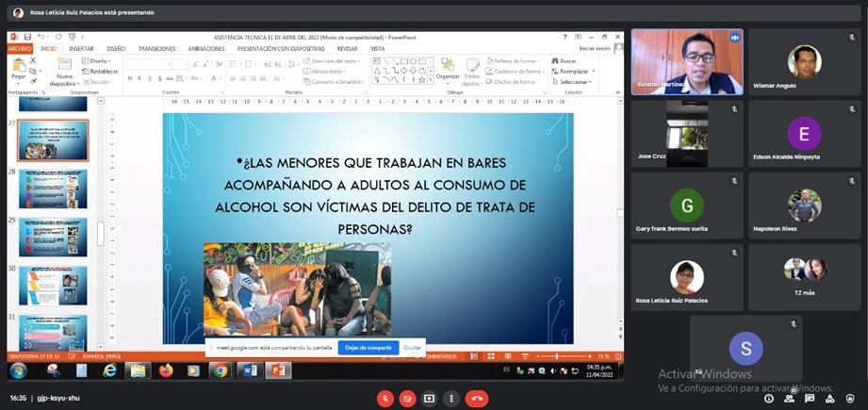
Task: Turn on camera in Meet controls
Action: [x=407, y=399]
